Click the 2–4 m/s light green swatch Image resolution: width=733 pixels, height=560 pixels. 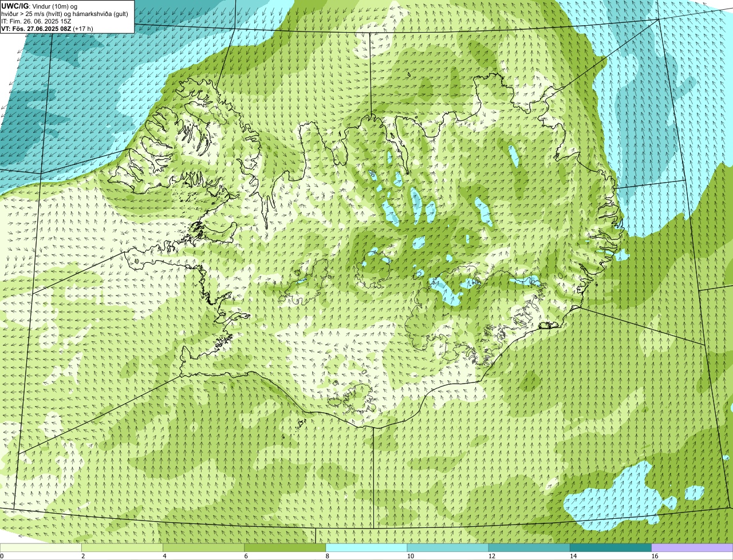(123, 548)
